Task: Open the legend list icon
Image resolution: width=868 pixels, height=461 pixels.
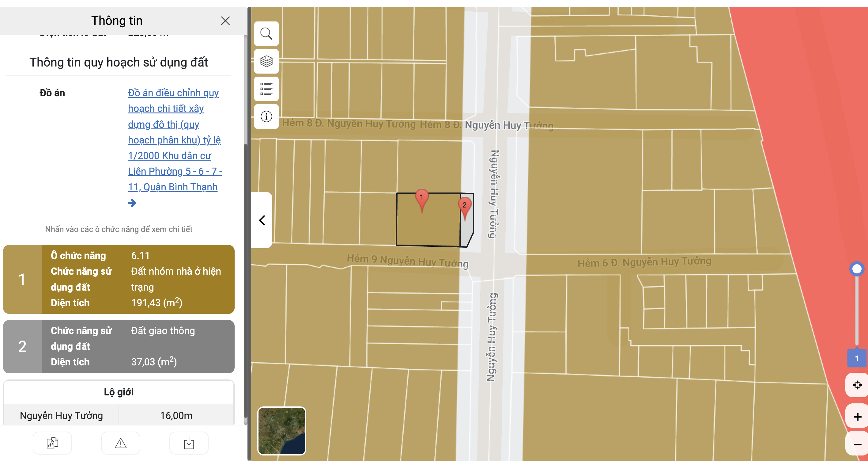Action: click(266, 89)
